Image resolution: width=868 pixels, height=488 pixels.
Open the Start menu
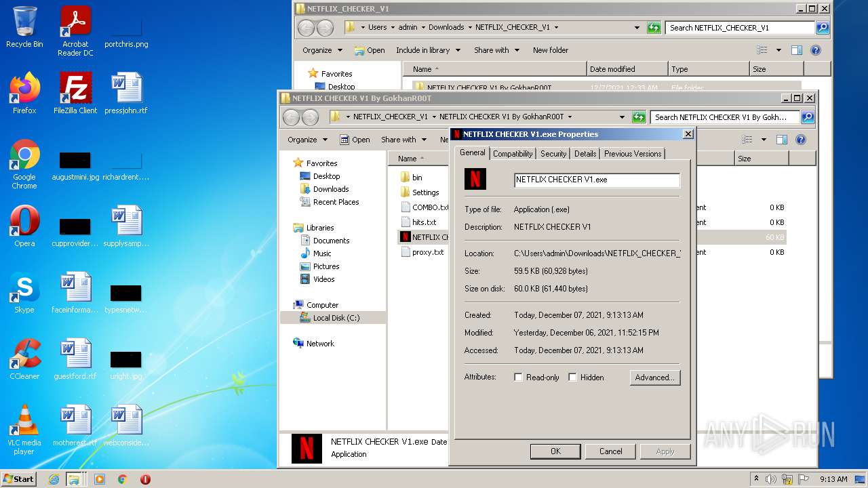pos(19,479)
